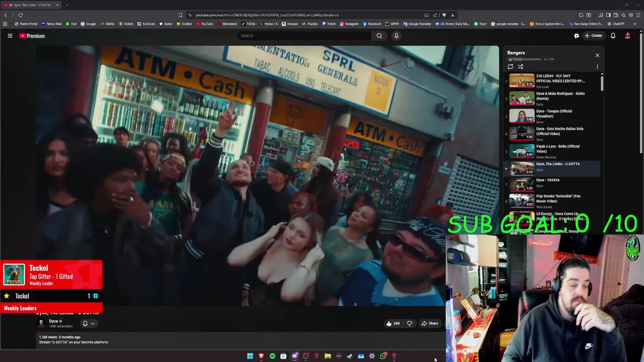This screenshot has width=644, height=362.
Task: Show more bookmarks overflow chevron
Action: [x=635, y=24]
